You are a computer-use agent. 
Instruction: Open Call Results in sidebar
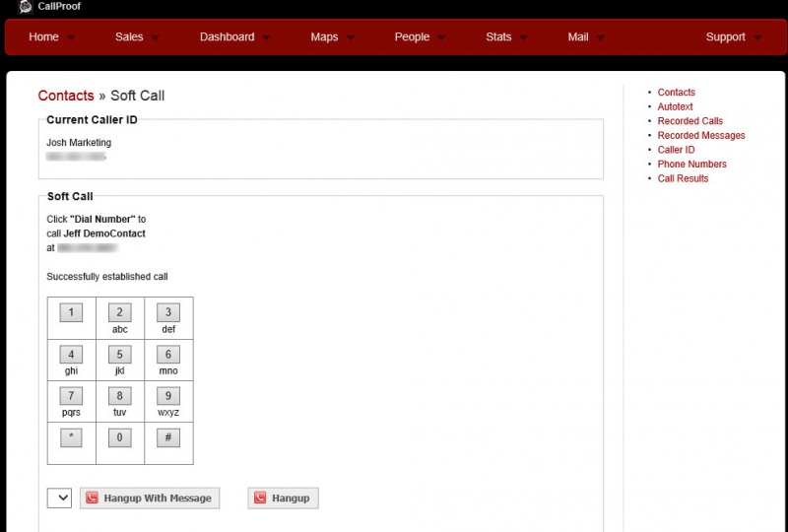pyautogui.click(x=683, y=178)
